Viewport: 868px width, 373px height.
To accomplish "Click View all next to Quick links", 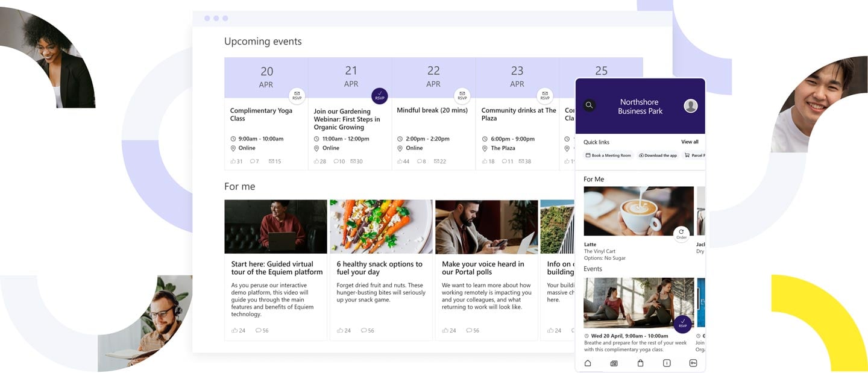I will point(690,142).
